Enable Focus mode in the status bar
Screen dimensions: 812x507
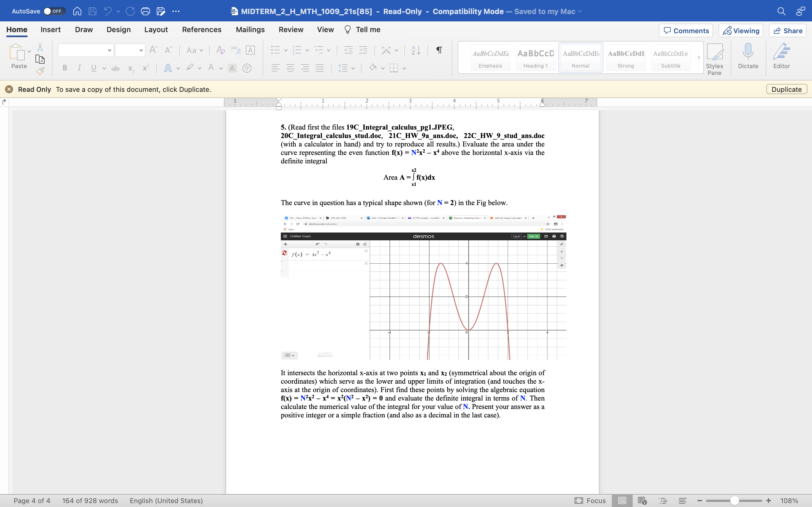[x=590, y=501]
